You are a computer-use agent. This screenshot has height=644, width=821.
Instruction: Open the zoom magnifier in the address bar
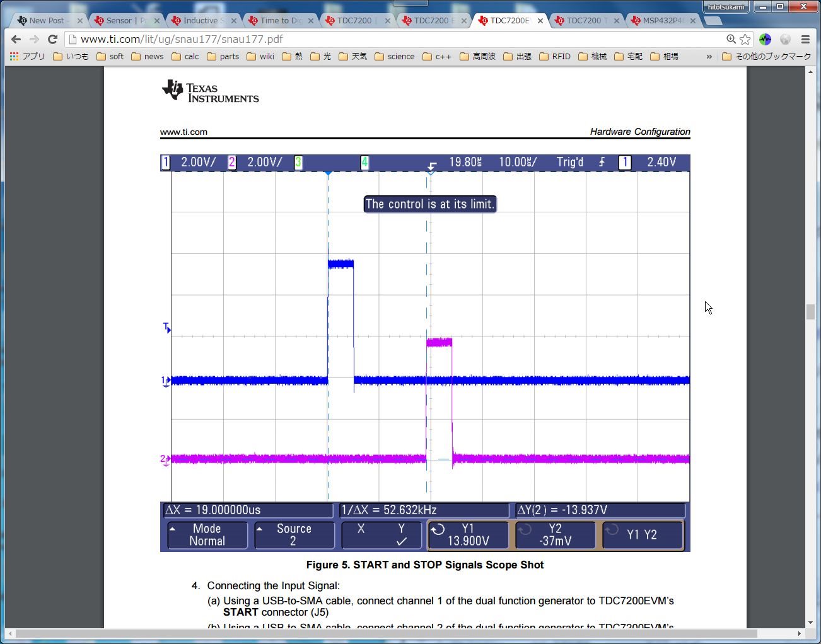[x=731, y=39]
